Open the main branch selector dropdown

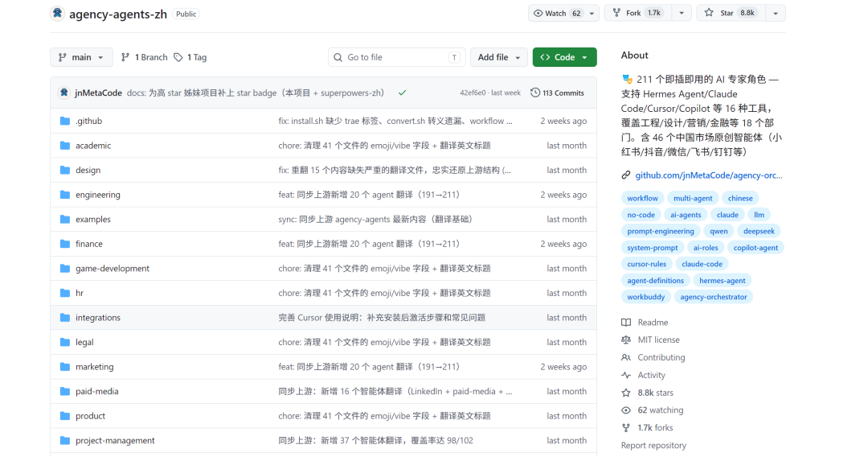[81, 57]
